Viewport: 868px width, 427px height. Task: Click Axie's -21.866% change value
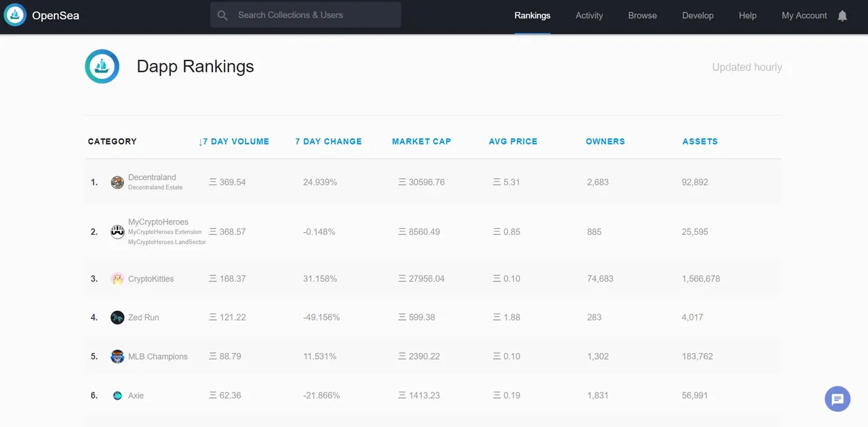click(321, 395)
